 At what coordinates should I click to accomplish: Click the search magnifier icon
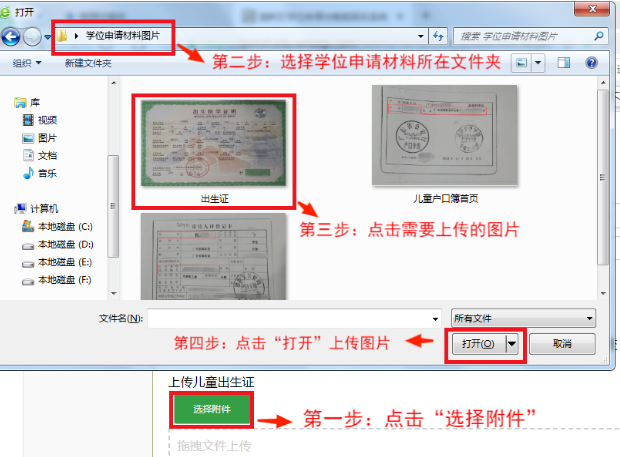coord(597,36)
